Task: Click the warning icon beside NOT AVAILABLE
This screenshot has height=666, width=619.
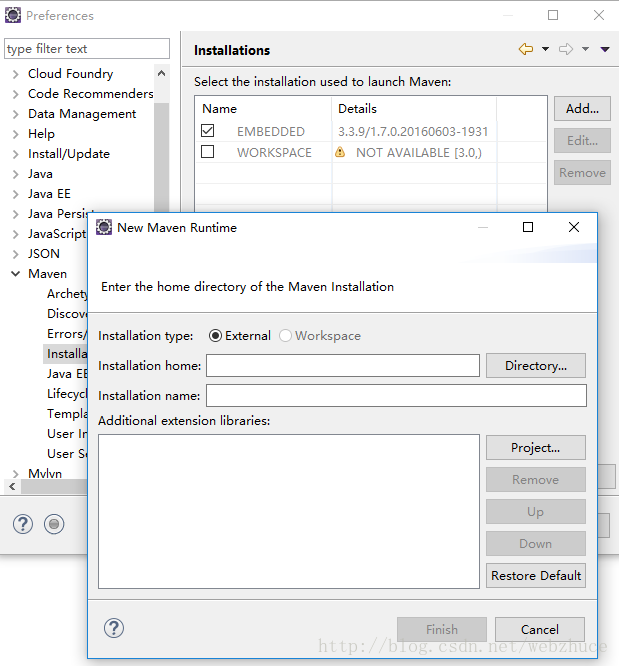Action: [x=340, y=152]
